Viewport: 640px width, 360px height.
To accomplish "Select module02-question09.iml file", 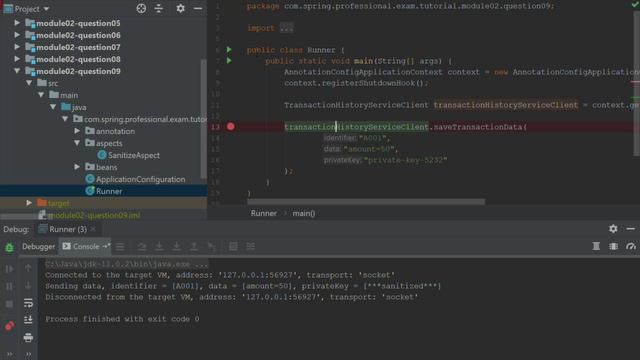I will 89,215.
